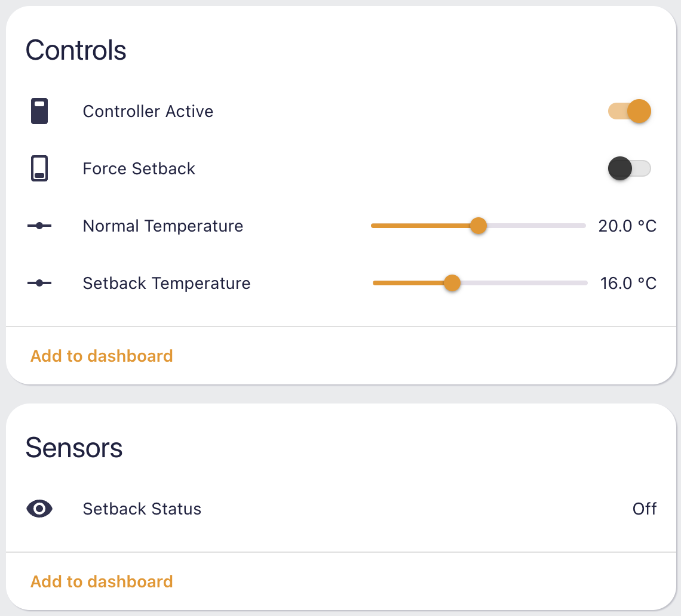
Task: Click the Normal Temperature slider icon
Action: (39, 226)
